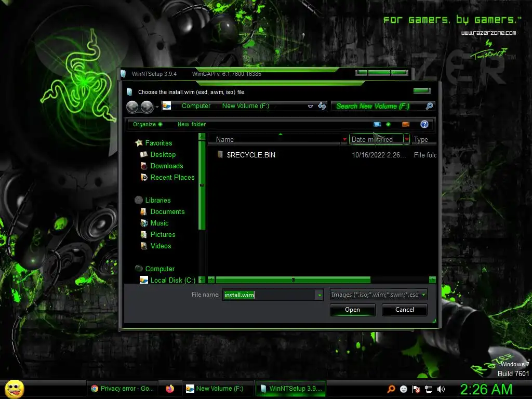Open the Pictures library

pos(163,234)
